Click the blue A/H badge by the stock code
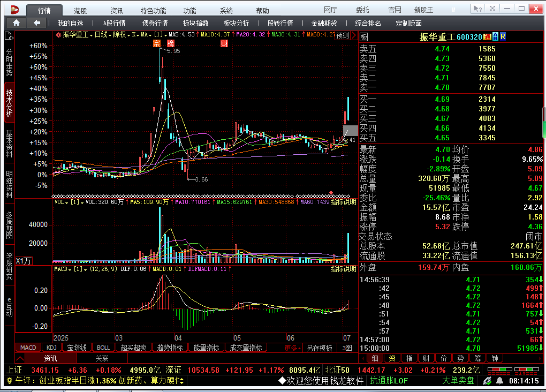 (x=495, y=36)
